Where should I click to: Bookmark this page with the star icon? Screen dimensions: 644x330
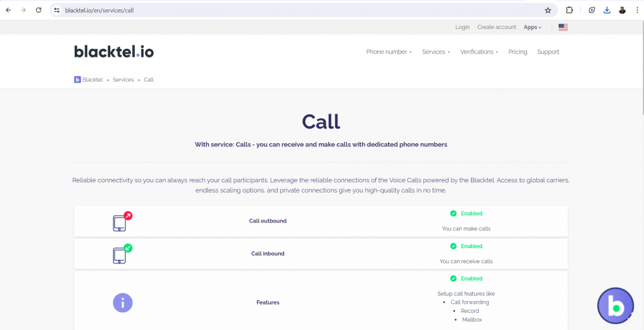coord(548,11)
